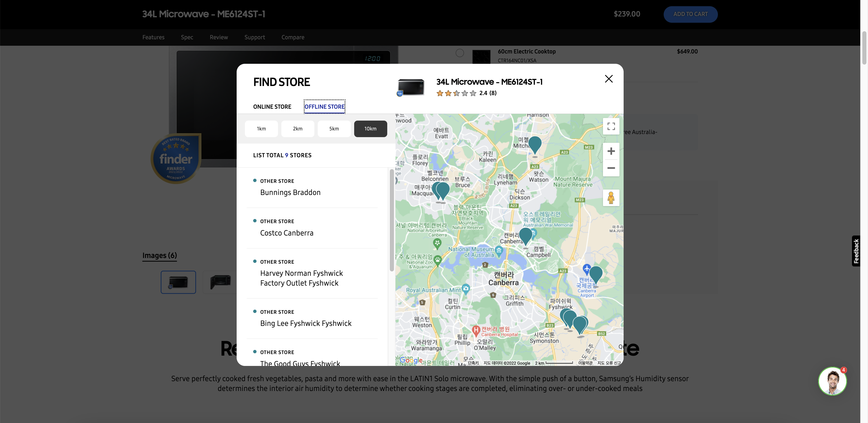Open the Features tab
Image resolution: width=868 pixels, height=423 pixels.
[153, 37]
